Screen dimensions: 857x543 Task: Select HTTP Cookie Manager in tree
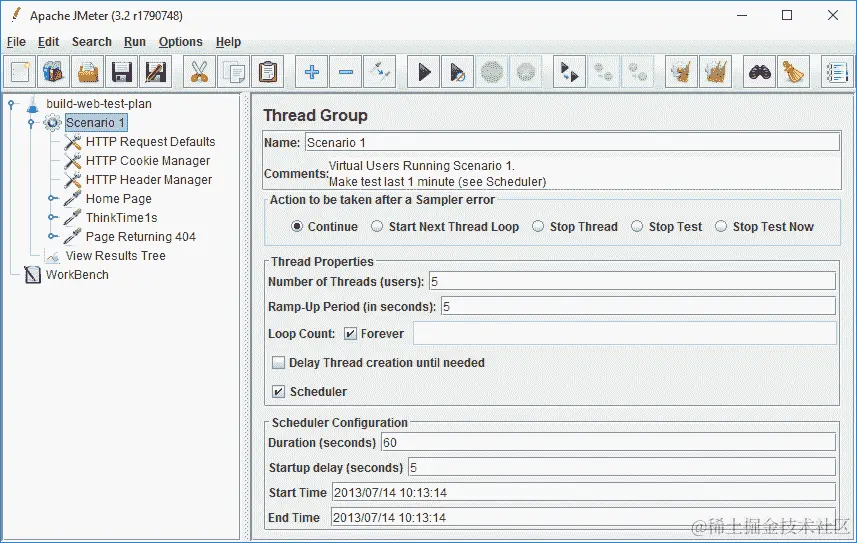point(148,161)
